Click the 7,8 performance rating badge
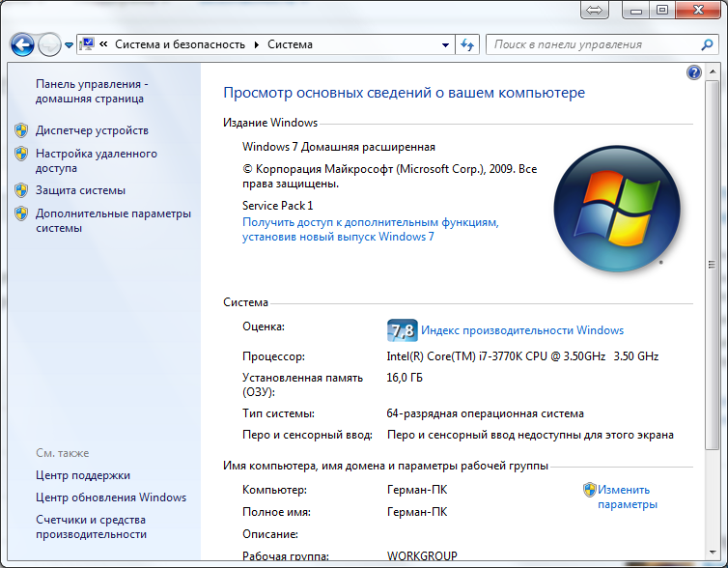Image resolution: width=728 pixels, height=568 pixels. click(402, 330)
